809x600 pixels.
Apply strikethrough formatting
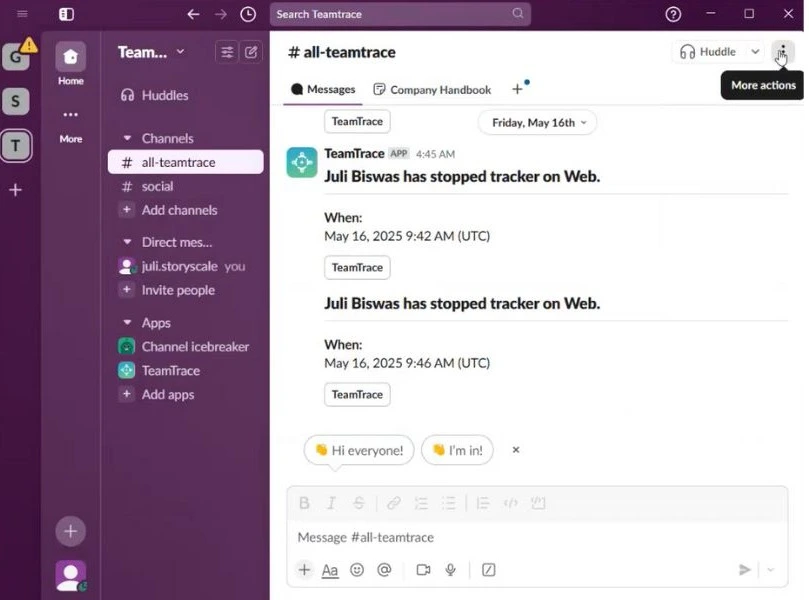tap(359, 503)
